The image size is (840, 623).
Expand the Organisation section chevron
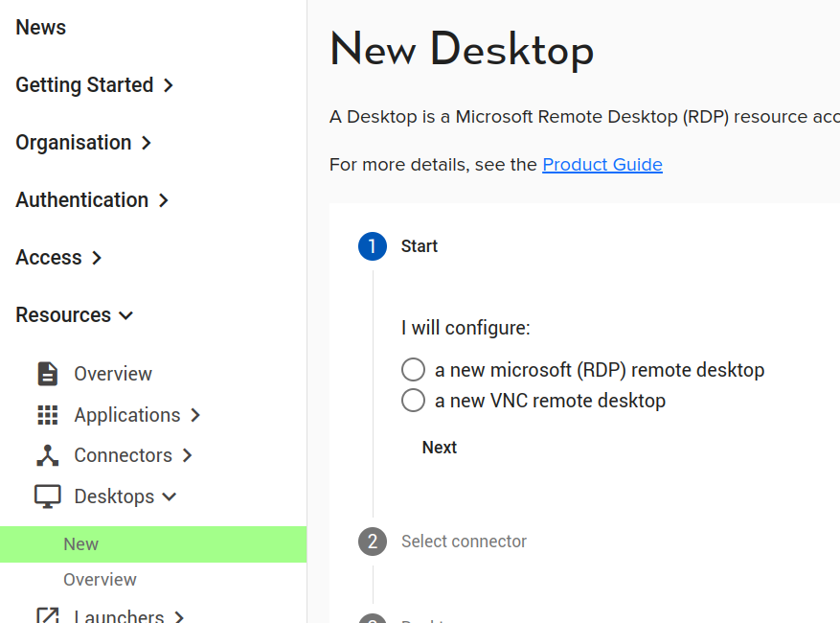pos(147,143)
